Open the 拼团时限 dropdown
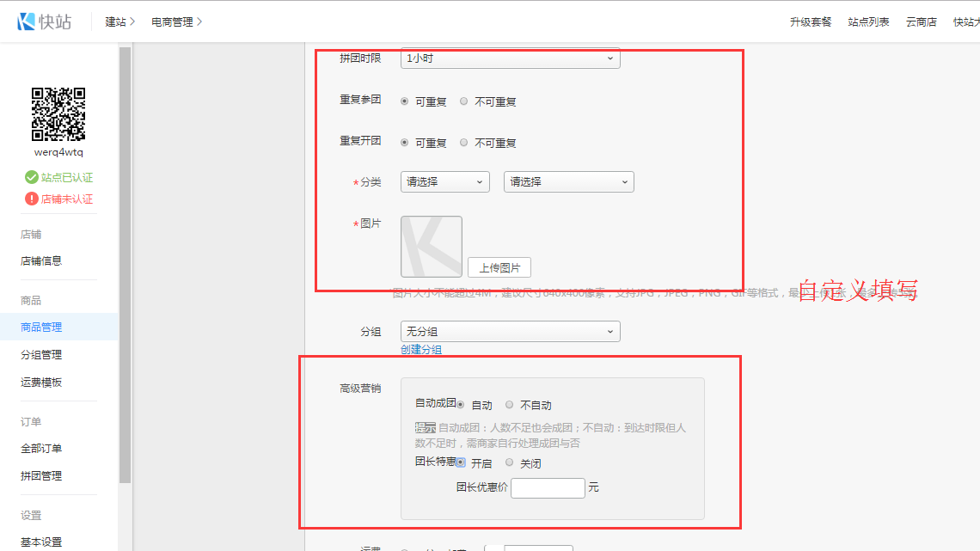 point(510,58)
